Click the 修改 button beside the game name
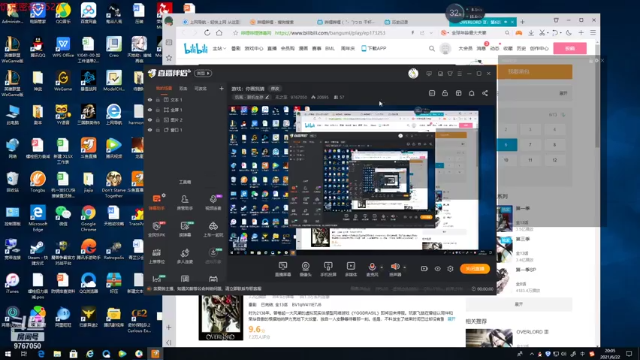Screen dimensions: 640x360 (x=275, y=89)
